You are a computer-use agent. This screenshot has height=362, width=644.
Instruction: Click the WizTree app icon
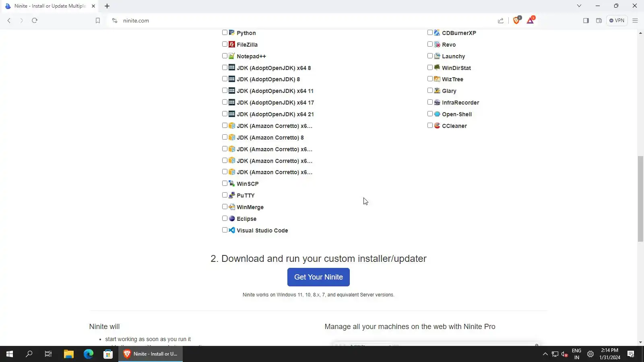click(437, 79)
